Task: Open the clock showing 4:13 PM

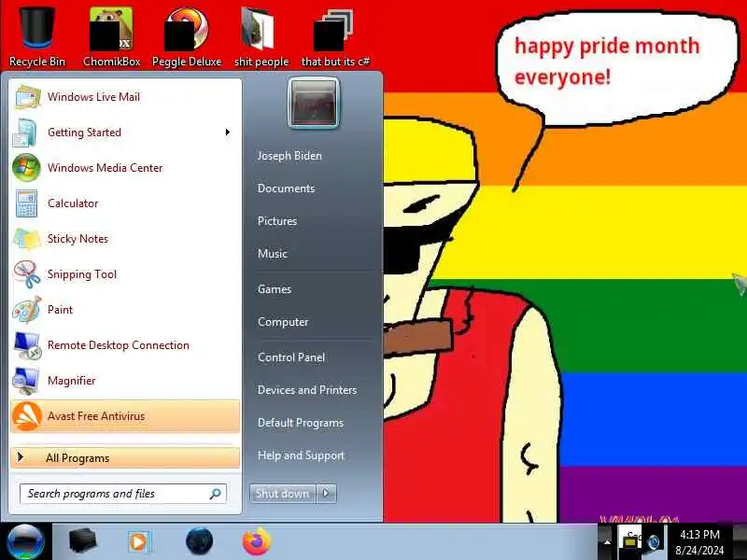Action: point(699,542)
